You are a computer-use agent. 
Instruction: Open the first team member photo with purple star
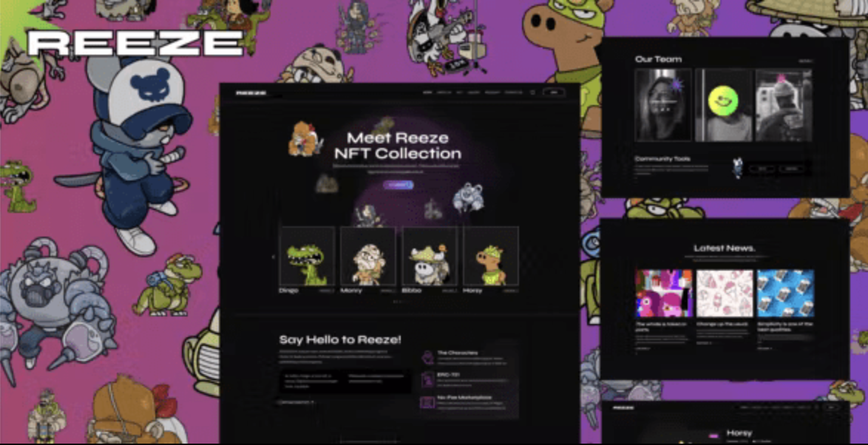663,105
